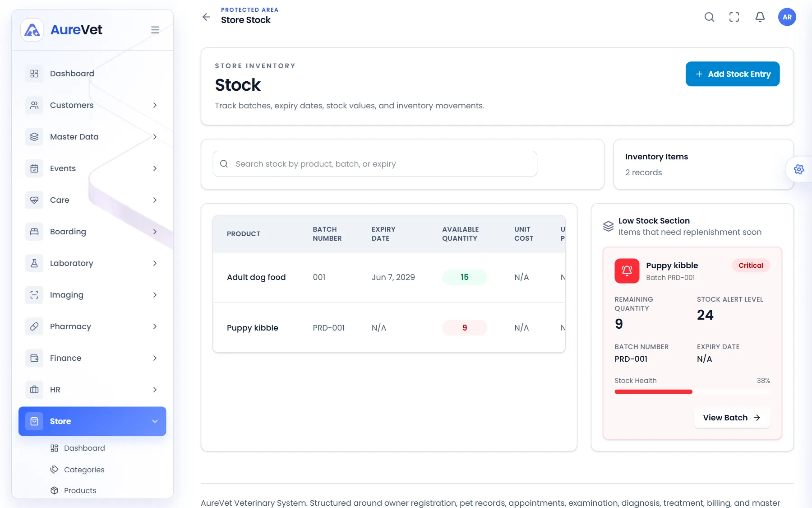Screen dimensions: 812x508
Task: Click the red alert icon for Puppy kibble
Action: coord(627,271)
